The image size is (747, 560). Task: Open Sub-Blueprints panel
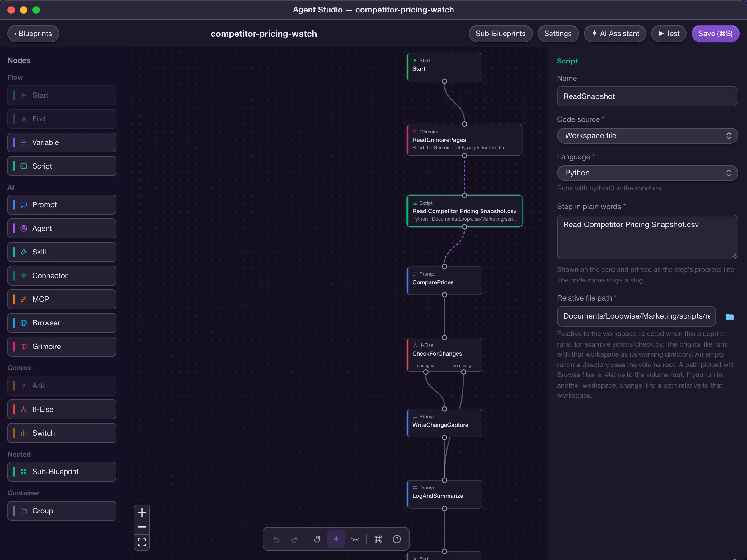point(500,33)
